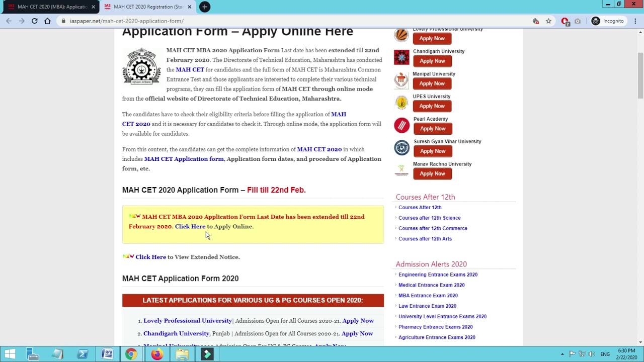Open the red adblock extension with badge 7
644x362 pixels.
point(565,21)
